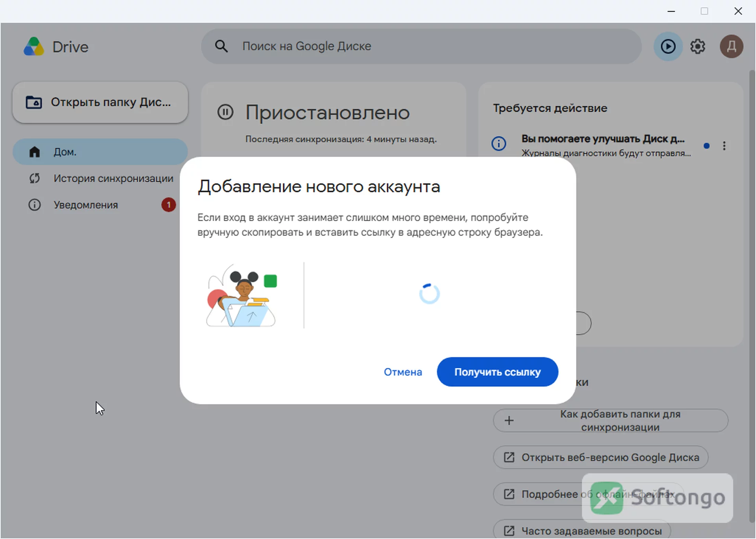
Task: Click the loading spinner in the dialog
Action: coord(429,294)
